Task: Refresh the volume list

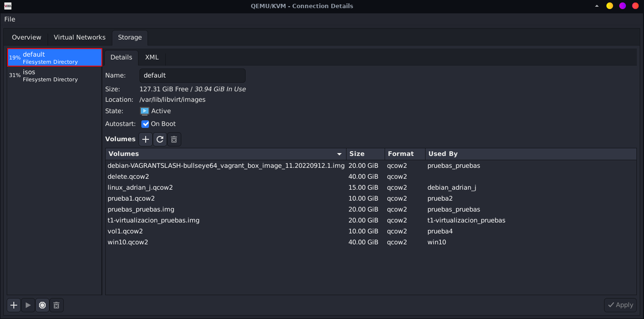Action: (x=160, y=139)
